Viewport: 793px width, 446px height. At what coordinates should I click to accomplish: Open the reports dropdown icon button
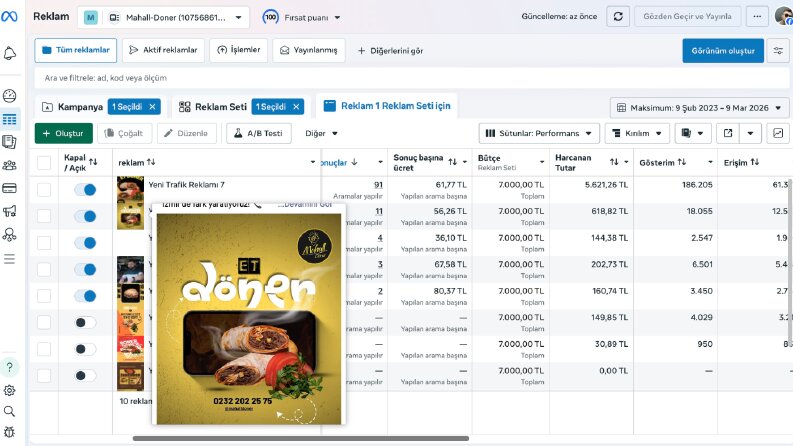[692, 133]
